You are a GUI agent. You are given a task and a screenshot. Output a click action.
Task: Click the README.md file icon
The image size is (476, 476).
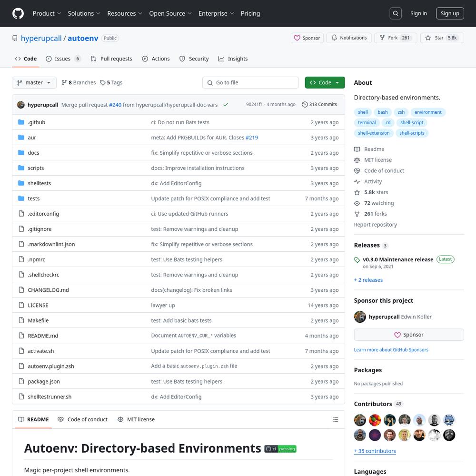[21, 336]
